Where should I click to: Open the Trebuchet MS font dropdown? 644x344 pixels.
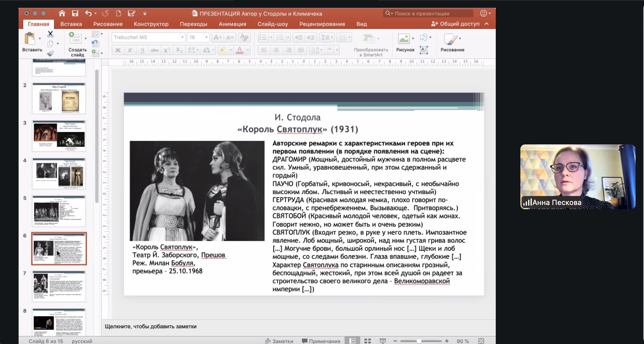pos(182,38)
